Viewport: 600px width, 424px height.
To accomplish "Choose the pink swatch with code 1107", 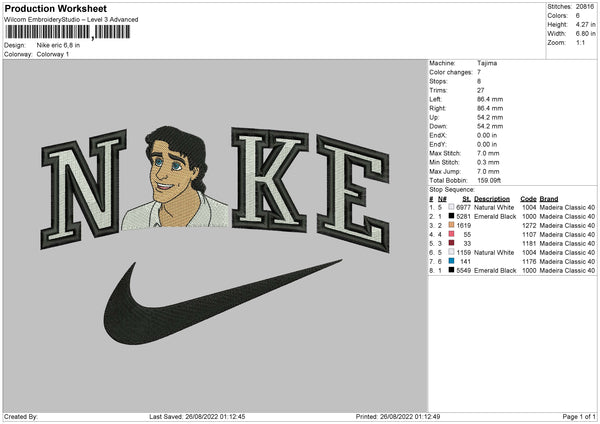I will tap(451, 234).
